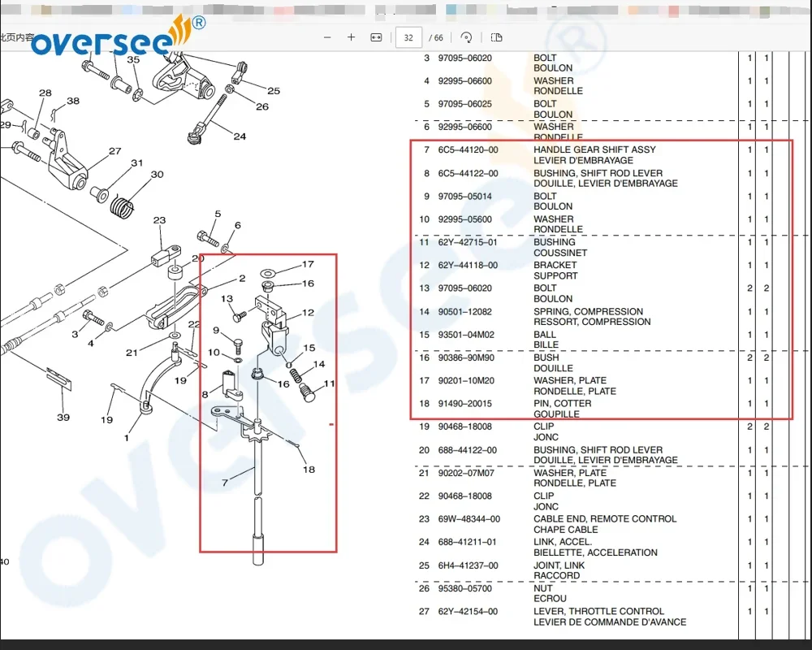Viewport: 812px width, 650px height.
Task: Click part number 62Y-42715-01
Action: pos(468,242)
